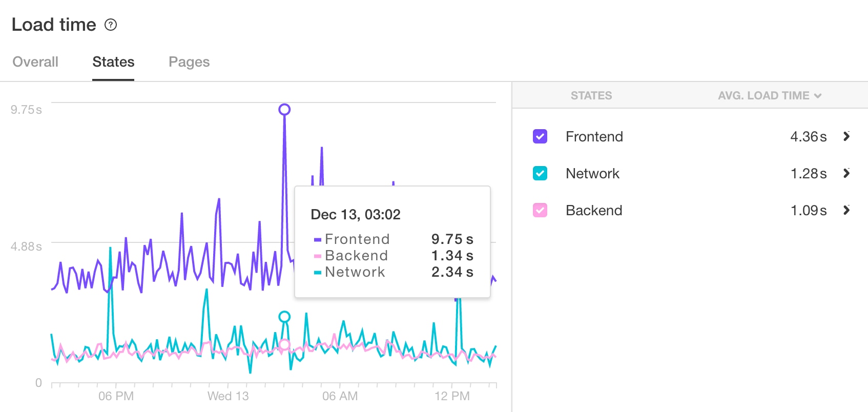Expand Backend details chevron arrow
The image size is (868, 412).
[846, 210]
